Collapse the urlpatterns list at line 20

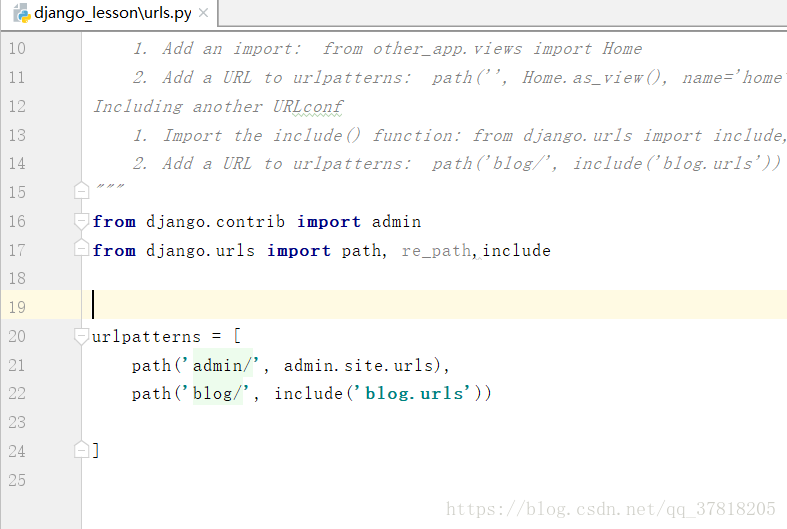coord(81,336)
